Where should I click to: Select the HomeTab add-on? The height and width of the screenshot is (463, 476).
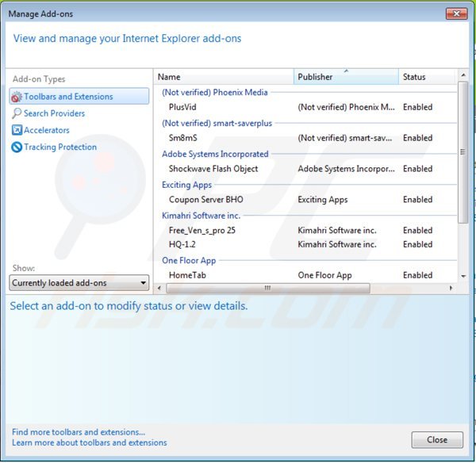187,275
